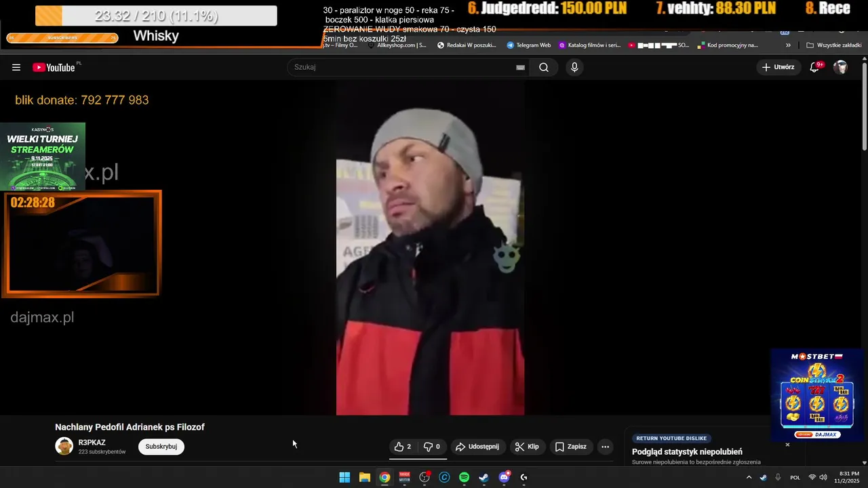This screenshot has height=488, width=868.
Task: Open the on-screen keyboard in search box
Action: [x=520, y=67]
